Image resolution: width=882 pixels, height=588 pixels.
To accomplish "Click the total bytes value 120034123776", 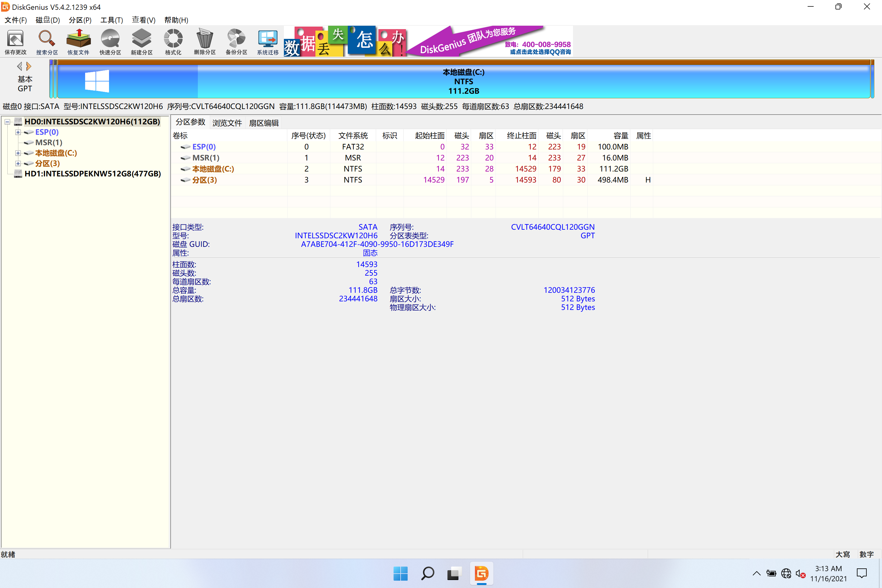I will 569,290.
